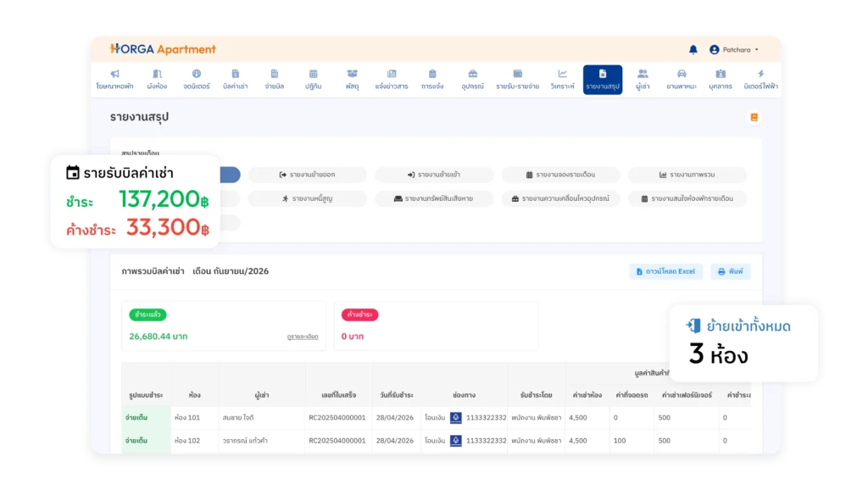
Task: Click the notification bell icon
Action: pyautogui.click(x=693, y=50)
